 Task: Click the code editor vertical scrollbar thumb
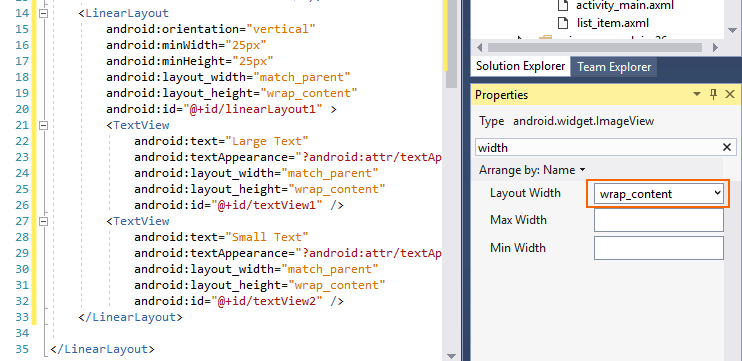[451, 44]
